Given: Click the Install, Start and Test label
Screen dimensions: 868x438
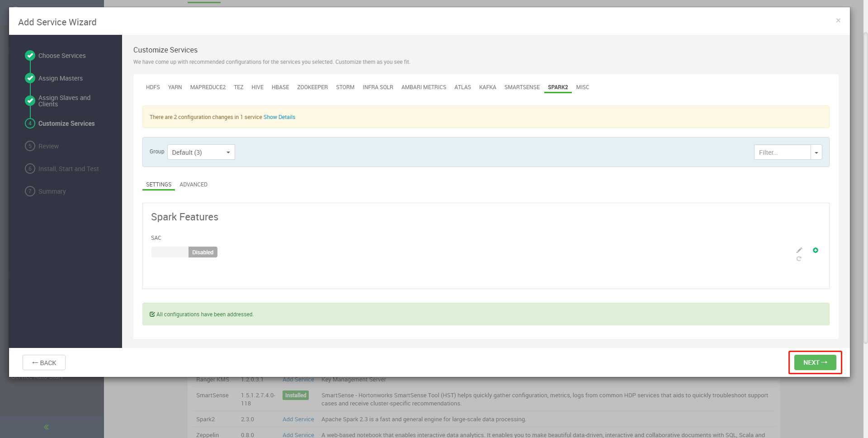Looking at the screenshot, I should [x=68, y=169].
